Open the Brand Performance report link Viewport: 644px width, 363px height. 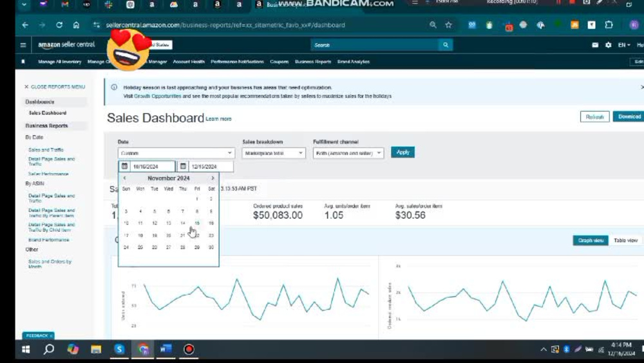point(49,239)
